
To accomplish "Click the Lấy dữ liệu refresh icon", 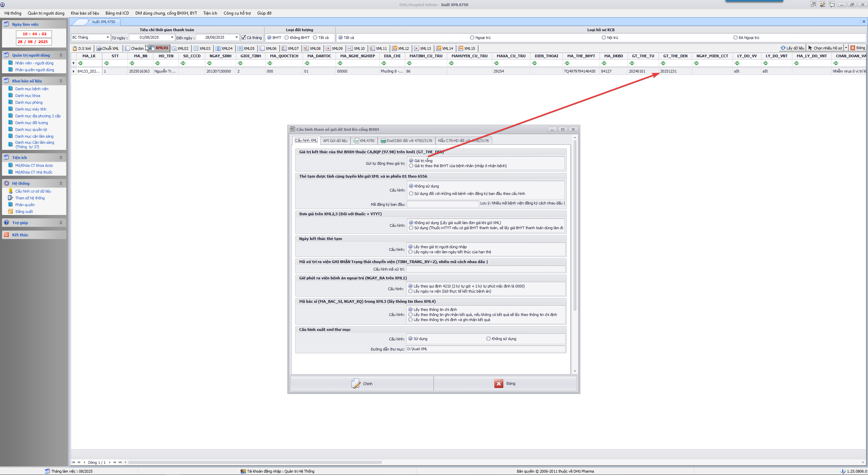I will coord(783,48).
